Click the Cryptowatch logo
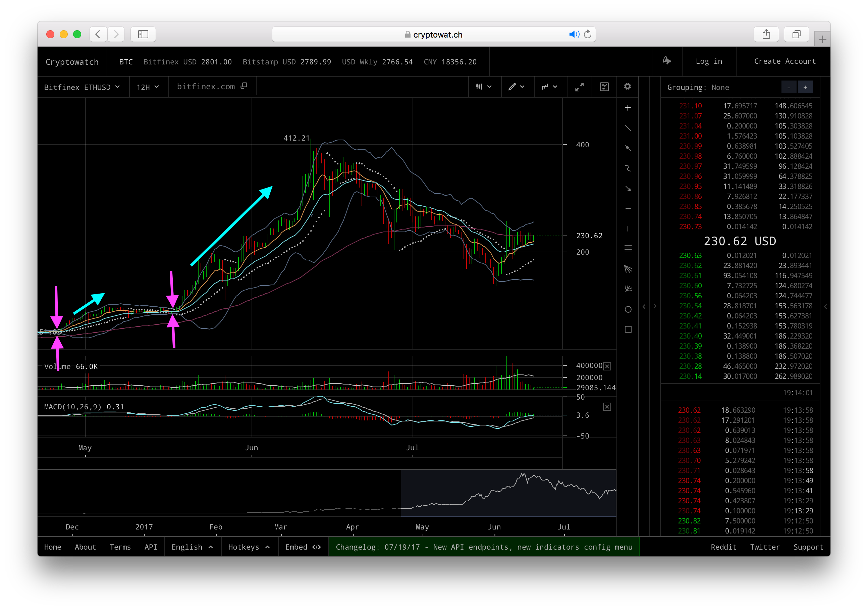 [72, 62]
